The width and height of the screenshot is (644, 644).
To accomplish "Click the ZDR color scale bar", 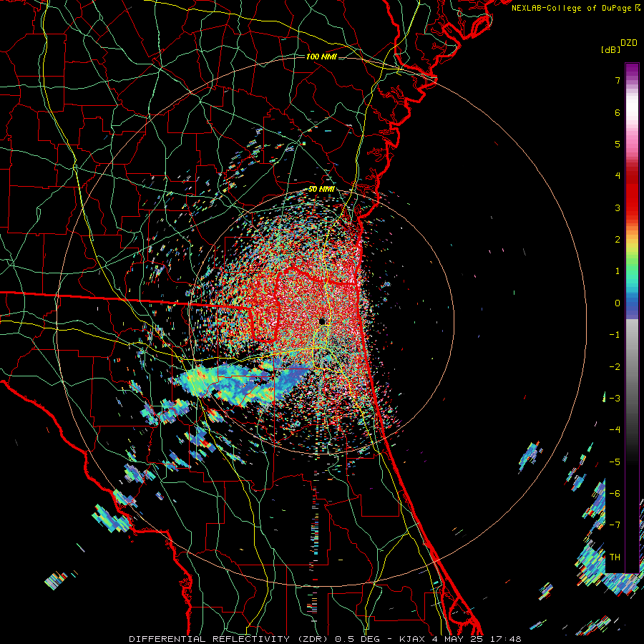I will 632,318.
